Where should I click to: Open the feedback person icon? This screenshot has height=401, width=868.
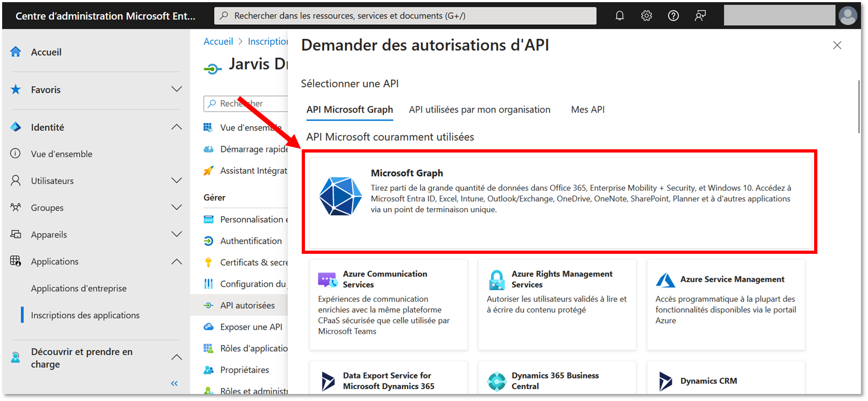(x=700, y=16)
